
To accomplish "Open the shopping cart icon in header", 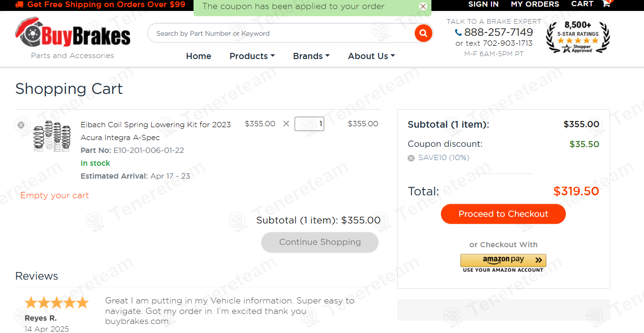I will [x=606, y=4].
